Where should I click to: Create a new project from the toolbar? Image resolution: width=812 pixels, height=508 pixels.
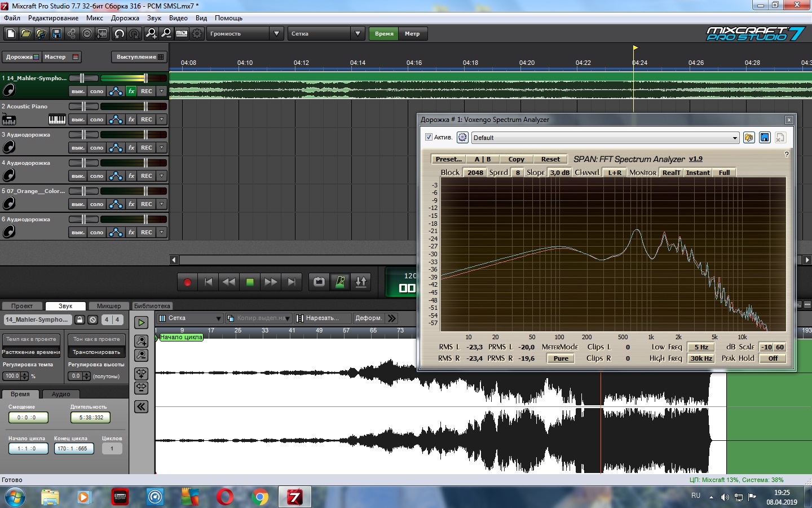pyautogui.click(x=11, y=34)
